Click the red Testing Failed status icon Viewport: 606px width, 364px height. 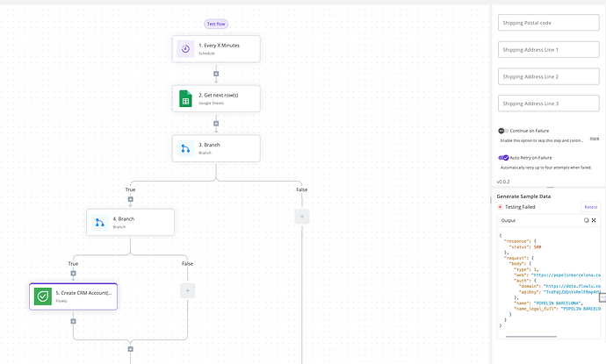[x=500, y=207]
